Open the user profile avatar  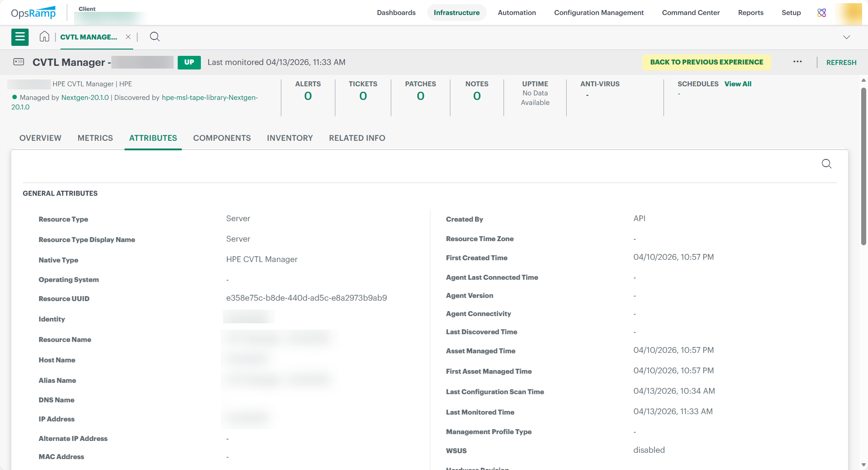tap(851, 13)
